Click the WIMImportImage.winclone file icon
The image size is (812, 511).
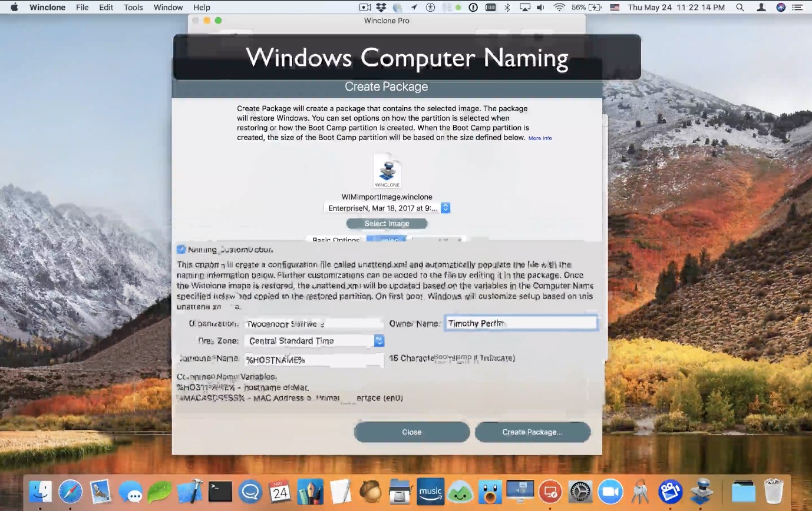tap(387, 171)
